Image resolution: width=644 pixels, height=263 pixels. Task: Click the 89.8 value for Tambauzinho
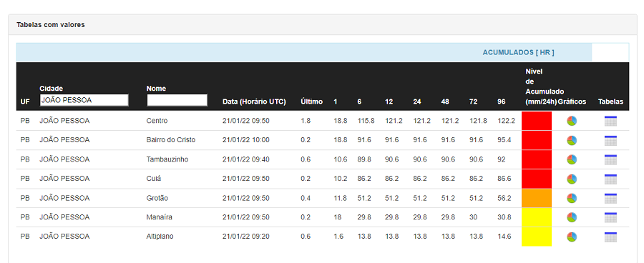pos(364,159)
